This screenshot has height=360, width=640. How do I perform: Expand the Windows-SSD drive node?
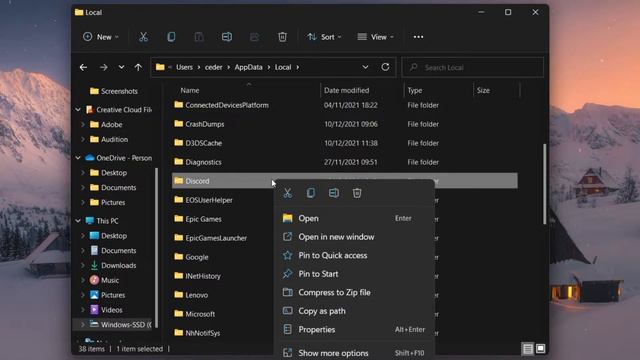point(83,324)
